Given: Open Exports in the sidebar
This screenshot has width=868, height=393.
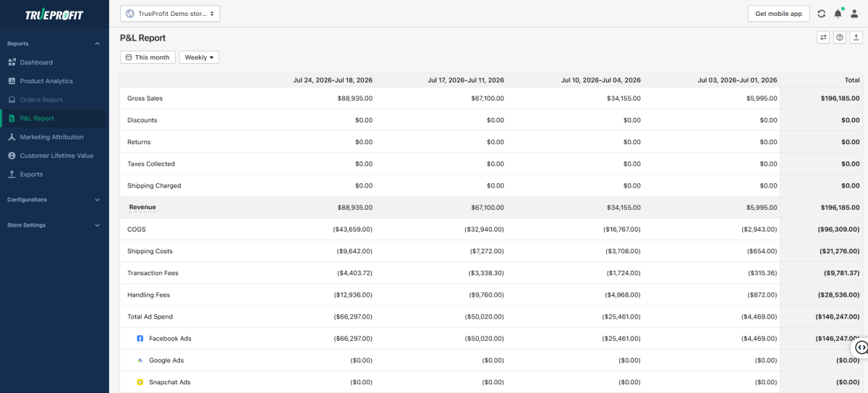Looking at the screenshot, I should coord(53,174).
